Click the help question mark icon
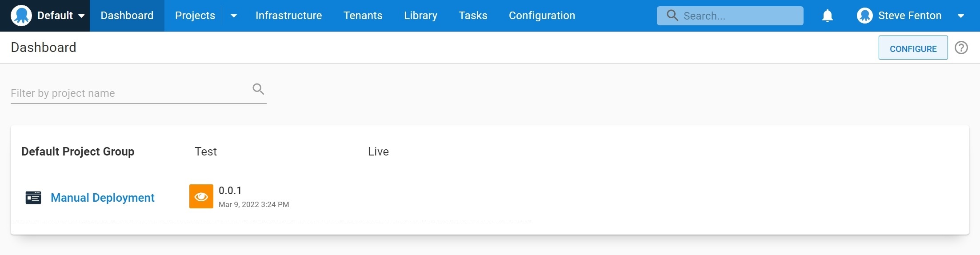This screenshot has width=980, height=255. 961,48
